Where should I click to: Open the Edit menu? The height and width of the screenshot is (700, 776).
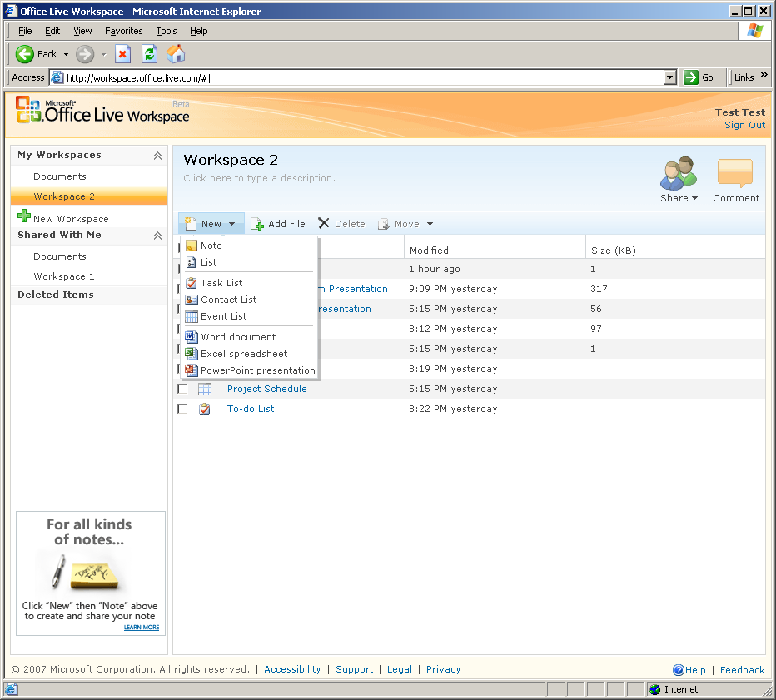(x=52, y=31)
